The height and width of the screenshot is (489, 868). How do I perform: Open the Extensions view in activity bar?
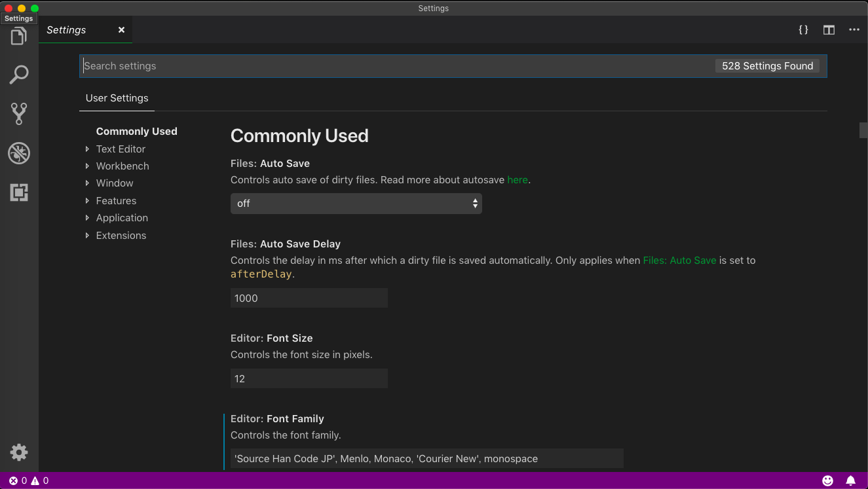coord(19,192)
